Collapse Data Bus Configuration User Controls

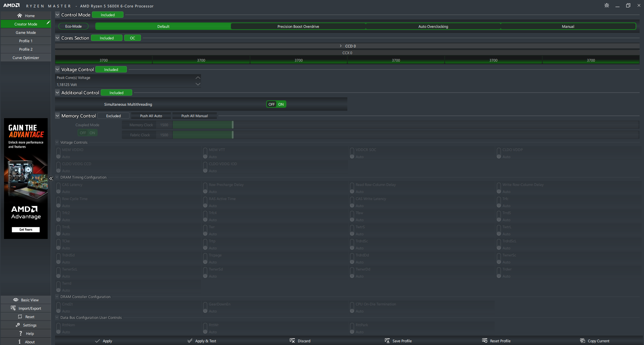point(57,317)
